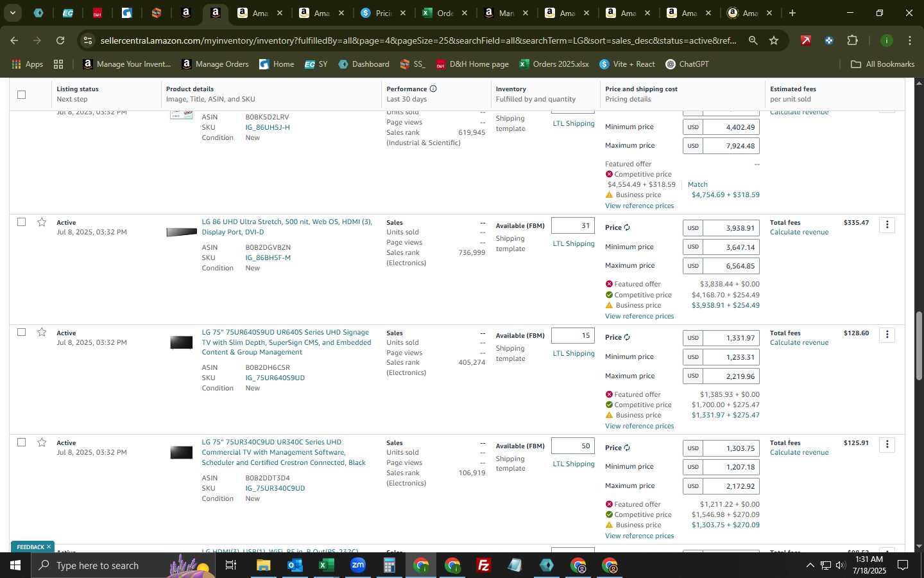This screenshot has height=578, width=924.
Task: View reference prices for the 75UR640S9UD row
Action: pos(639,426)
